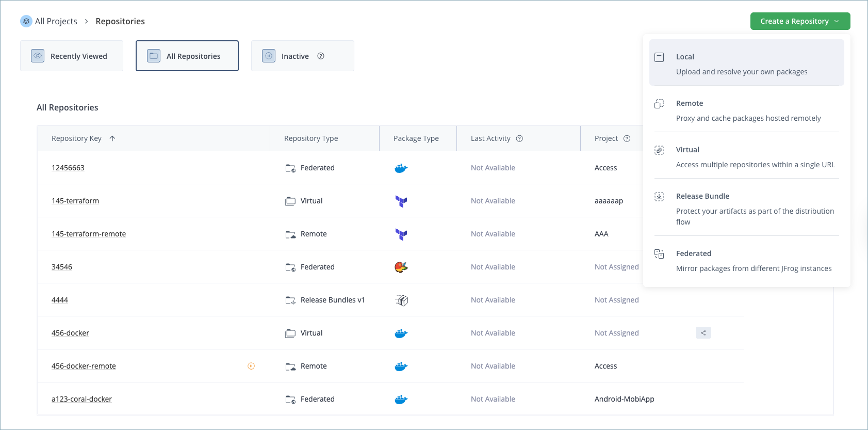Click the Terraform icon in 145-terraform-remote row

pyautogui.click(x=401, y=234)
